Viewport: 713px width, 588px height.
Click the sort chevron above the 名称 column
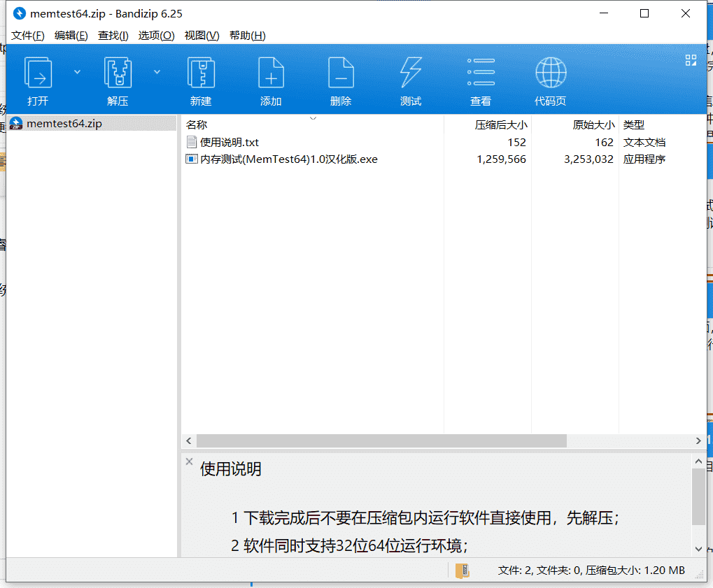pos(313,118)
